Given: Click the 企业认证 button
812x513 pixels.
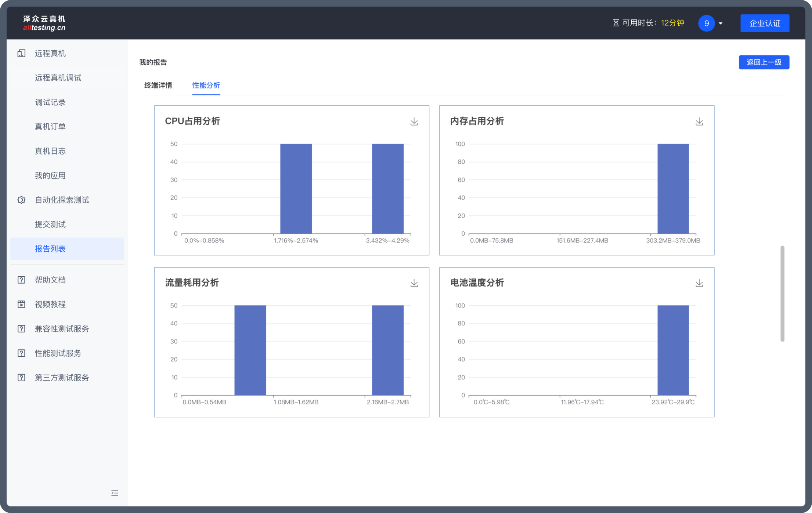Looking at the screenshot, I should pos(765,23).
